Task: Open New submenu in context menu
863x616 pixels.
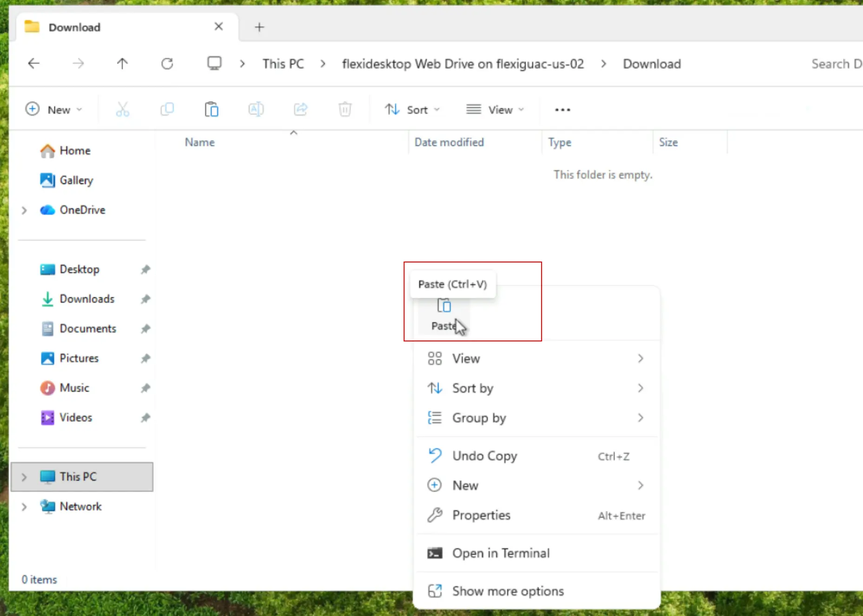Action: pyautogui.click(x=536, y=485)
